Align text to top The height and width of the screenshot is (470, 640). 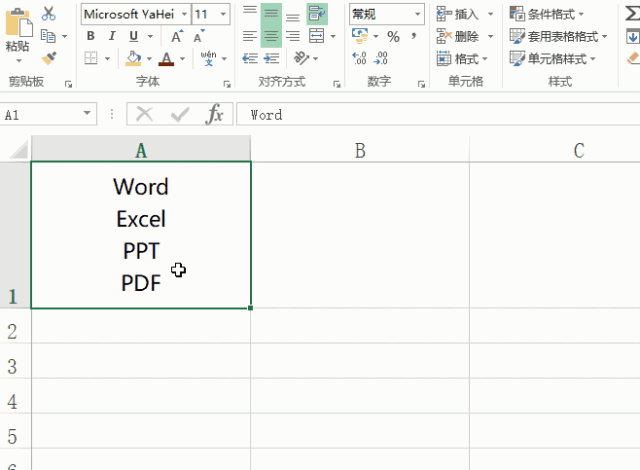pos(250,10)
